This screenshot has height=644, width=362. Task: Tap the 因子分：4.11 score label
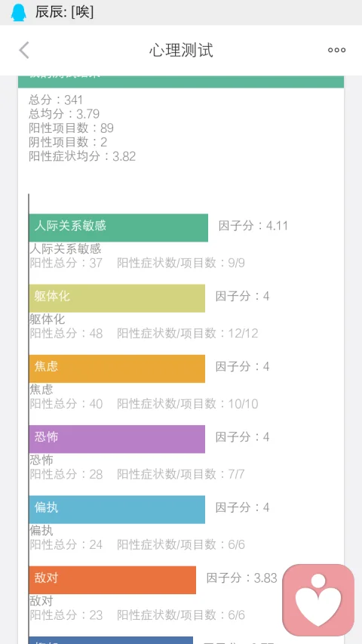click(253, 226)
